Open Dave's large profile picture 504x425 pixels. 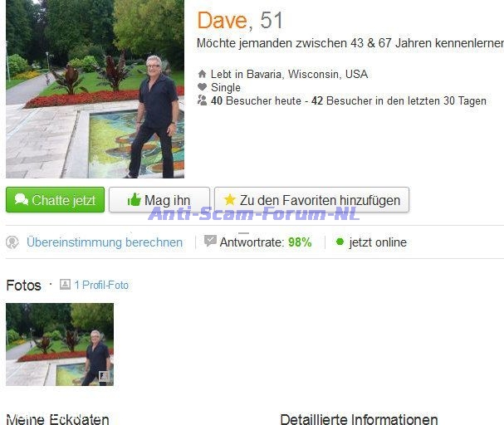tap(95, 89)
